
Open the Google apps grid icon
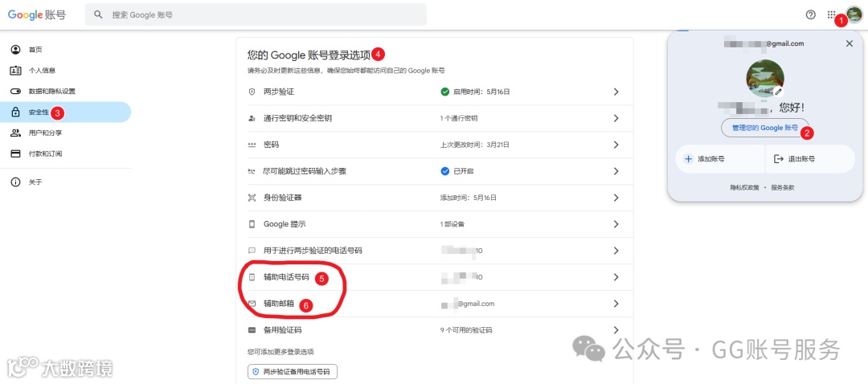coord(831,15)
